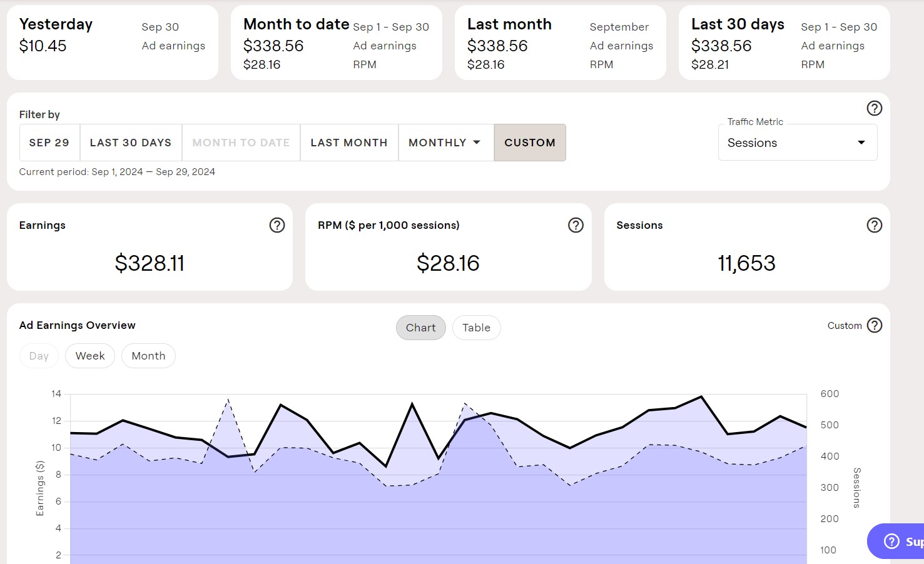Open the Traffic Metric Sessions dropdown
Image resolution: width=924 pixels, height=564 pixels.
tap(798, 143)
